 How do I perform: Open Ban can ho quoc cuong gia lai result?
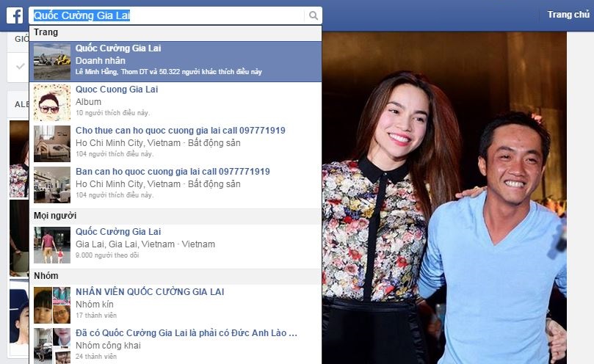175,184
